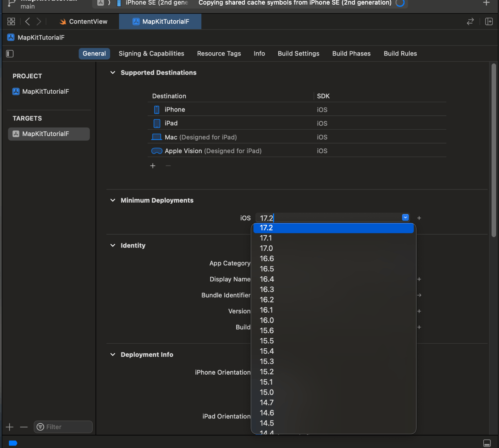Collapse the Identity section
The height and width of the screenshot is (448, 499).
[x=113, y=245]
